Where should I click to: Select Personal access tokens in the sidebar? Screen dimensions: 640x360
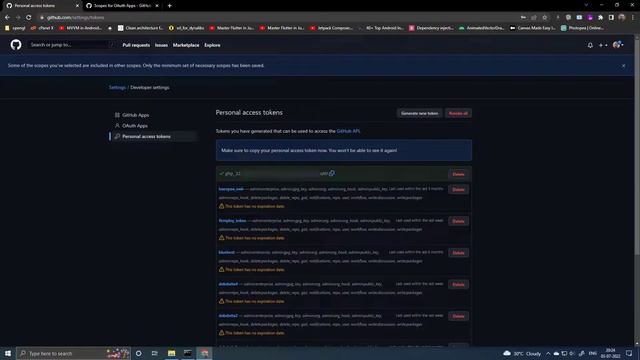click(x=153, y=136)
